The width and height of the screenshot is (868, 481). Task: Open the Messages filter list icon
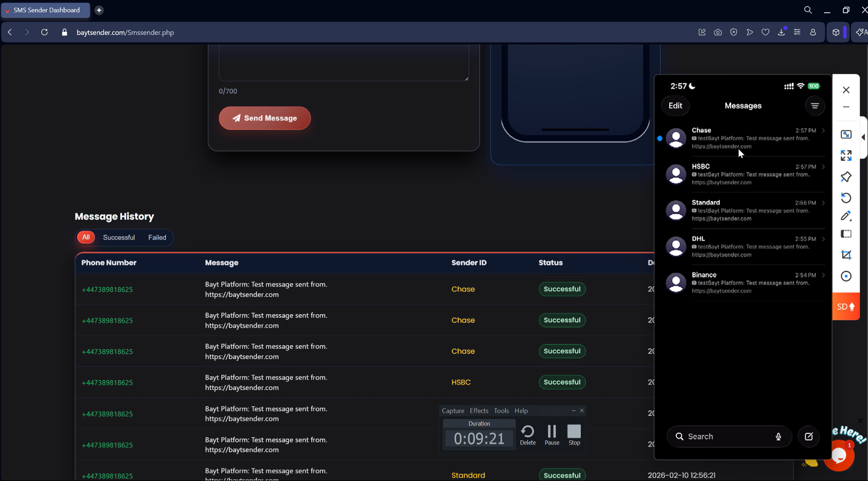(x=815, y=106)
